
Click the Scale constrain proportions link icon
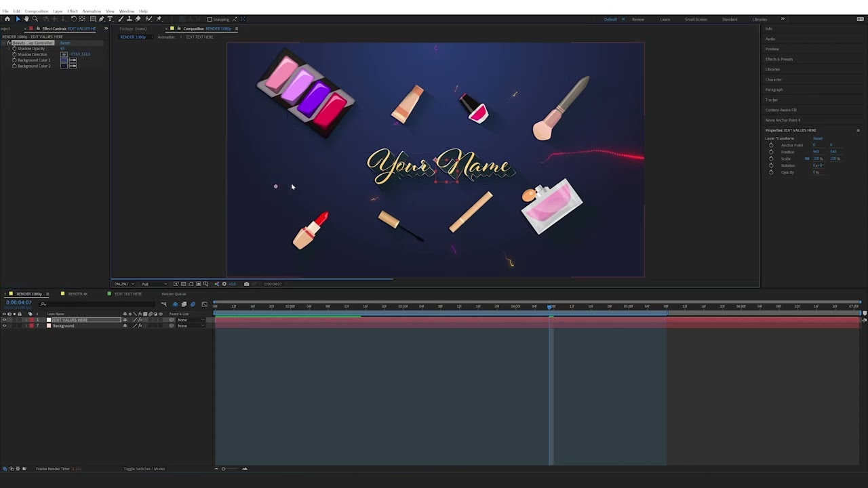[x=807, y=159]
